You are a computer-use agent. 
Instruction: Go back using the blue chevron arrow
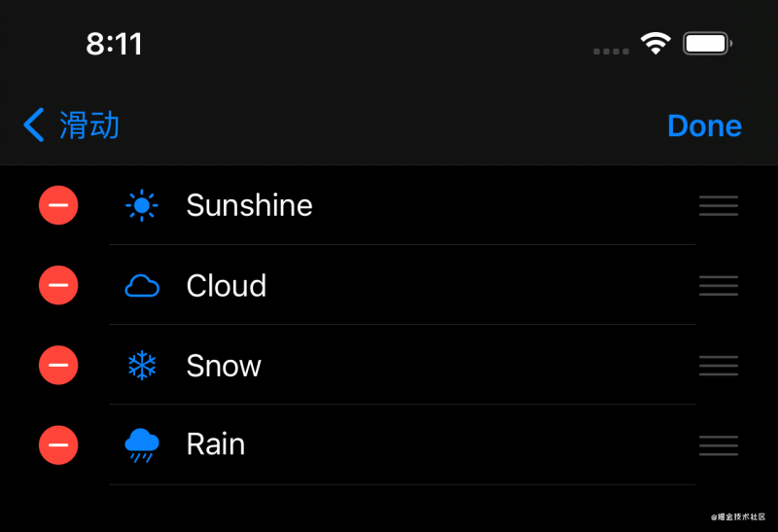34,125
